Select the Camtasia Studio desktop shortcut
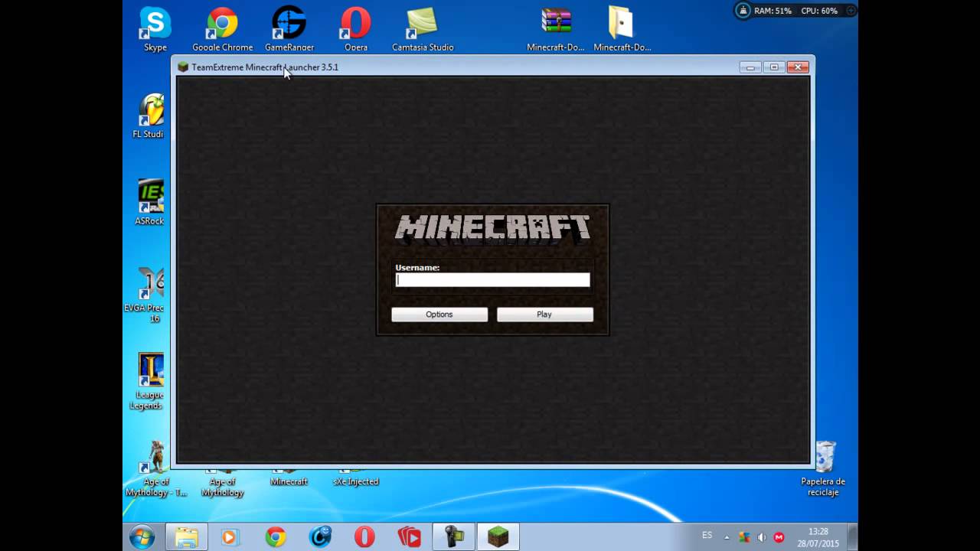Viewport: 980px width, 551px height. click(423, 30)
